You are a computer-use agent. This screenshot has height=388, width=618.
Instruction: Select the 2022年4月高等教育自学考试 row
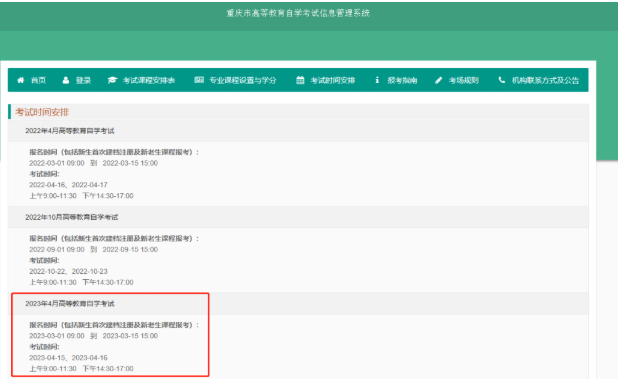coord(298,131)
